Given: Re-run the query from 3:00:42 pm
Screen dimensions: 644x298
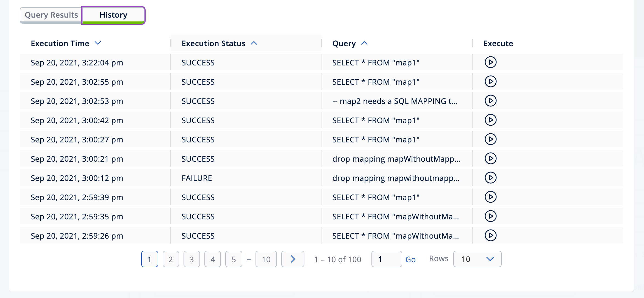Looking at the screenshot, I should pos(491,120).
